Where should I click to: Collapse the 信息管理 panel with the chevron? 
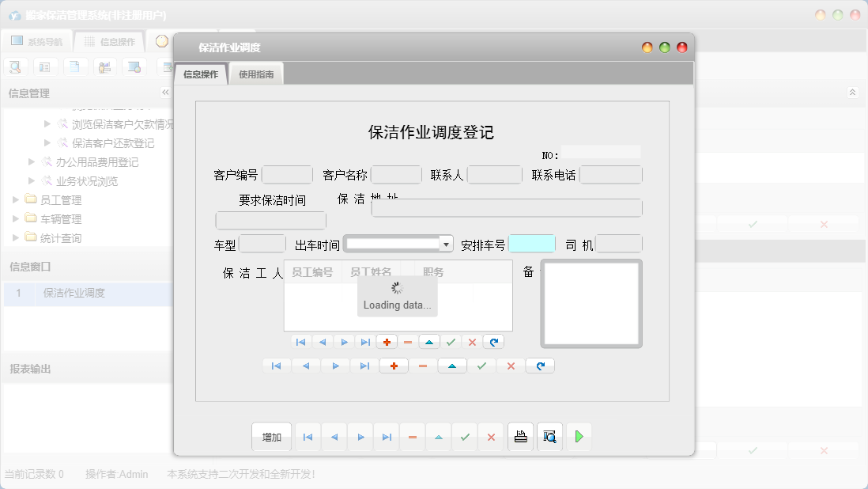click(166, 93)
